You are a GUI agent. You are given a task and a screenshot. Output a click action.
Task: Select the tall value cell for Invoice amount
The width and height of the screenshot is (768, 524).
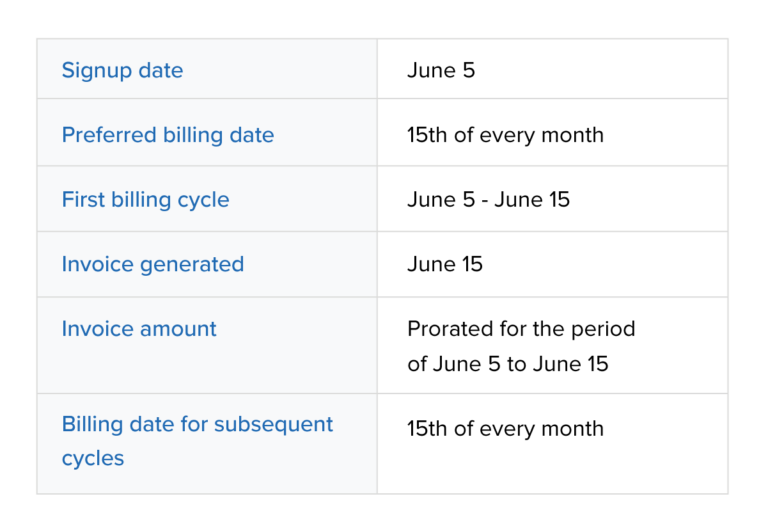coord(552,345)
